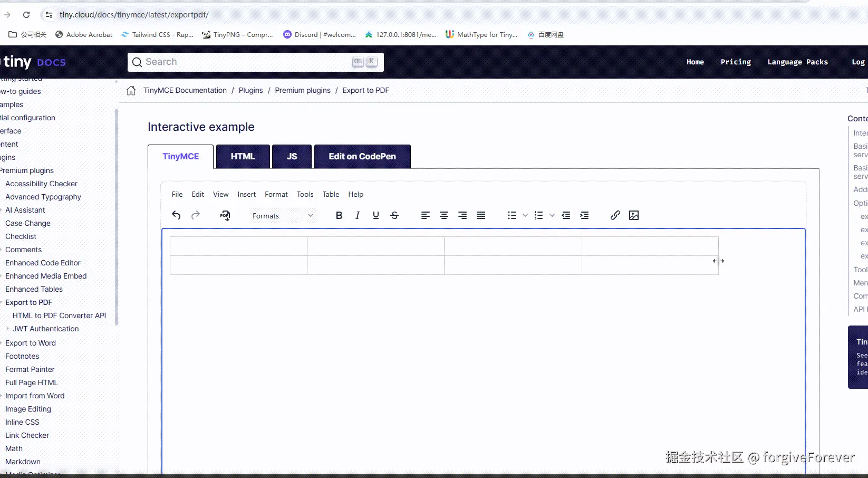This screenshot has width=868, height=478.
Task: Center align the text
Action: (x=444, y=215)
